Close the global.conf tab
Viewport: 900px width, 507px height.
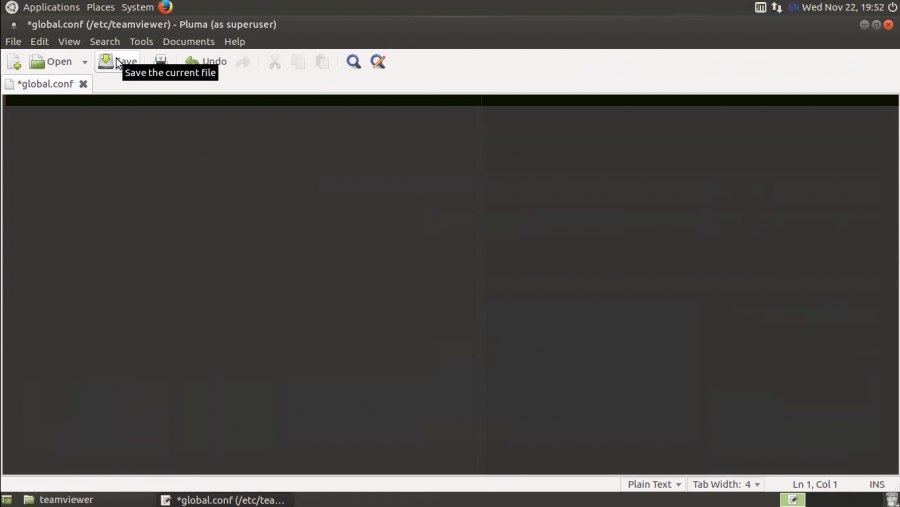click(x=83, y=84)
